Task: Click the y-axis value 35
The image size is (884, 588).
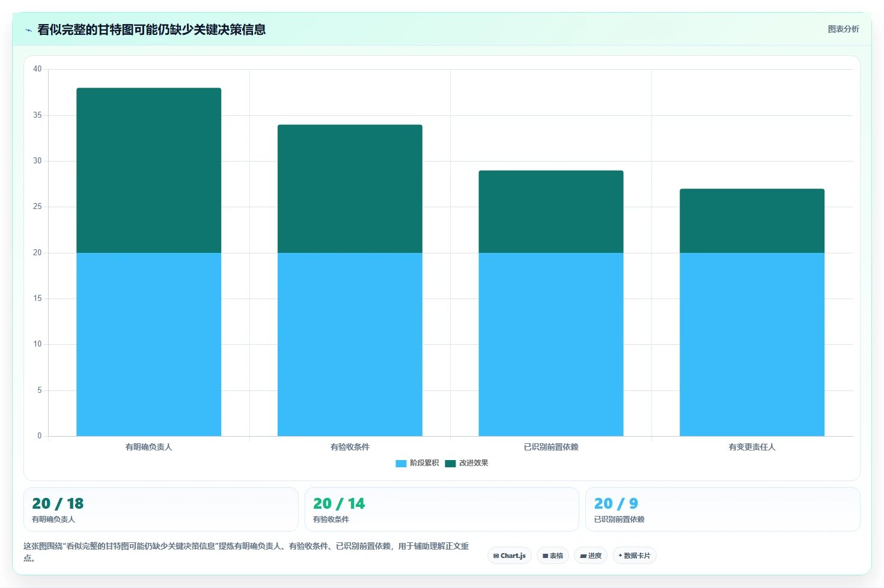Action: pyautogui.click(x=37, y=115)
